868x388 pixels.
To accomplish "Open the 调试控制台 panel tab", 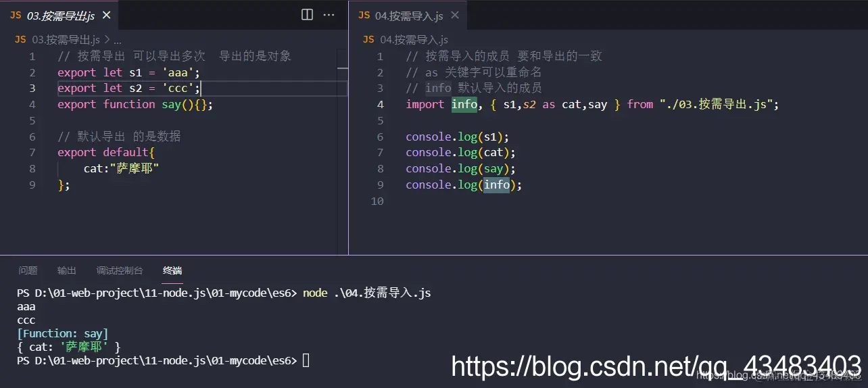I will [x=120, y=270].
